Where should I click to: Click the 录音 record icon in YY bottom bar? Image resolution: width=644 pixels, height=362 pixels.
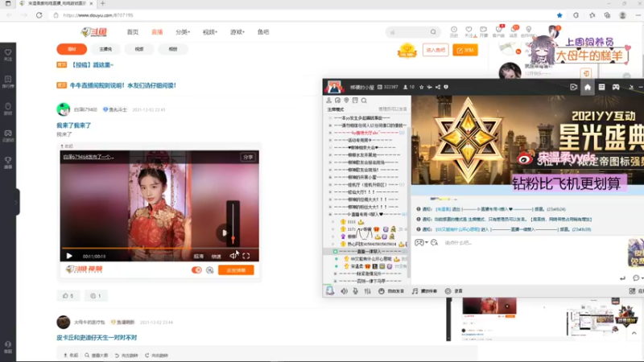[453, 291]
